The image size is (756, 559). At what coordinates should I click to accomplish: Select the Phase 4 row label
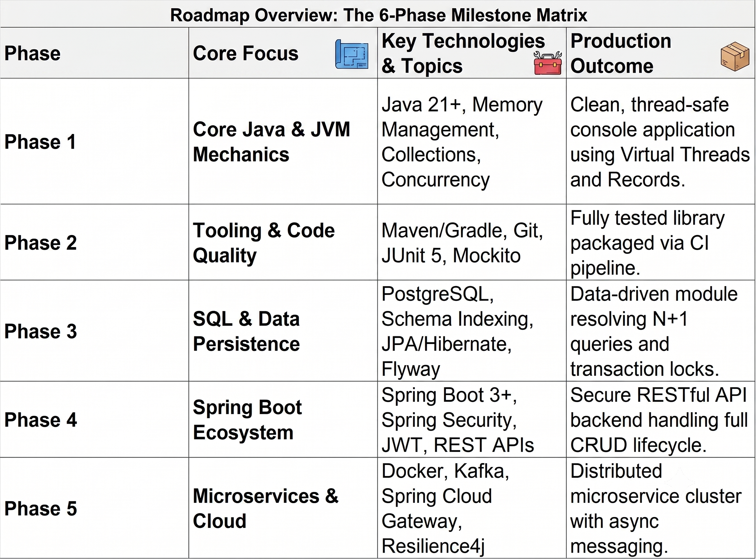(41, 420)
